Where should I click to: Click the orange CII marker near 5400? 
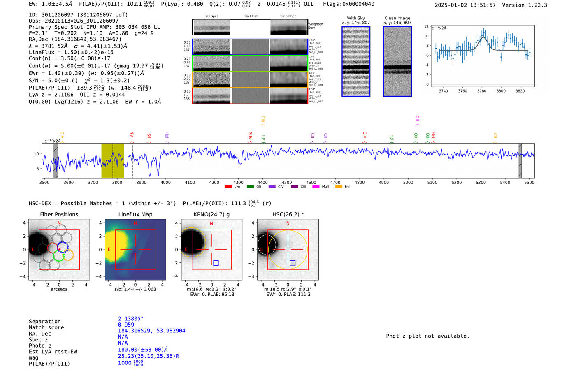coord(495,138)
